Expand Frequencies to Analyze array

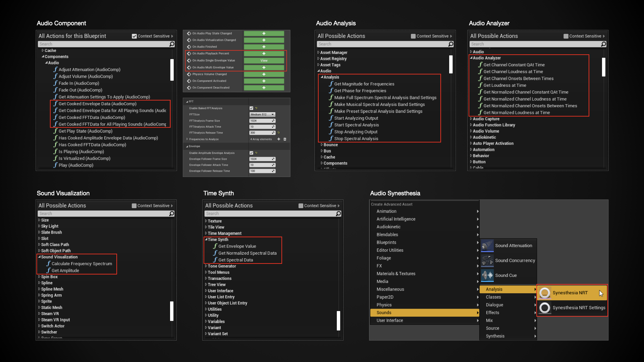pyautogui.click(x=187, y=139)
